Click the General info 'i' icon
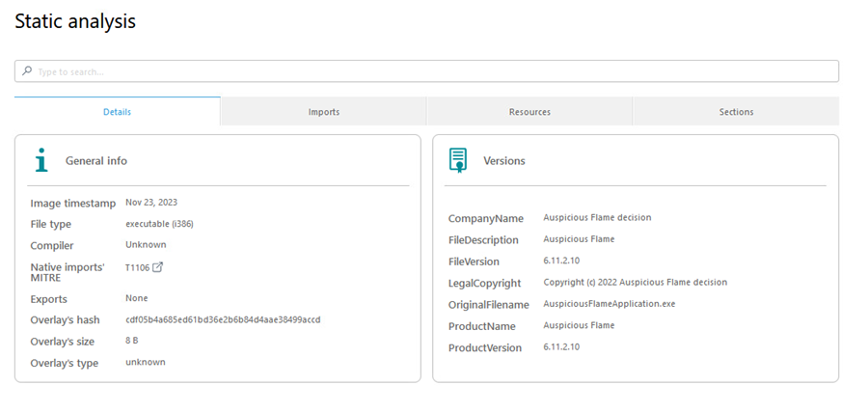The height and width of the screenshot is (413, 868). pyautogui.click(x=41, y=160)
